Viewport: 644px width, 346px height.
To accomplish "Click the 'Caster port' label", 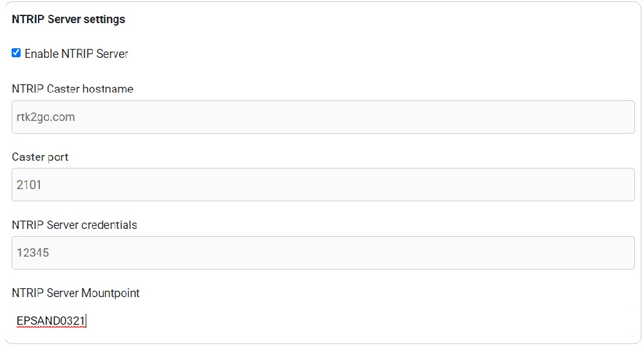I will [x=40, y=157].
